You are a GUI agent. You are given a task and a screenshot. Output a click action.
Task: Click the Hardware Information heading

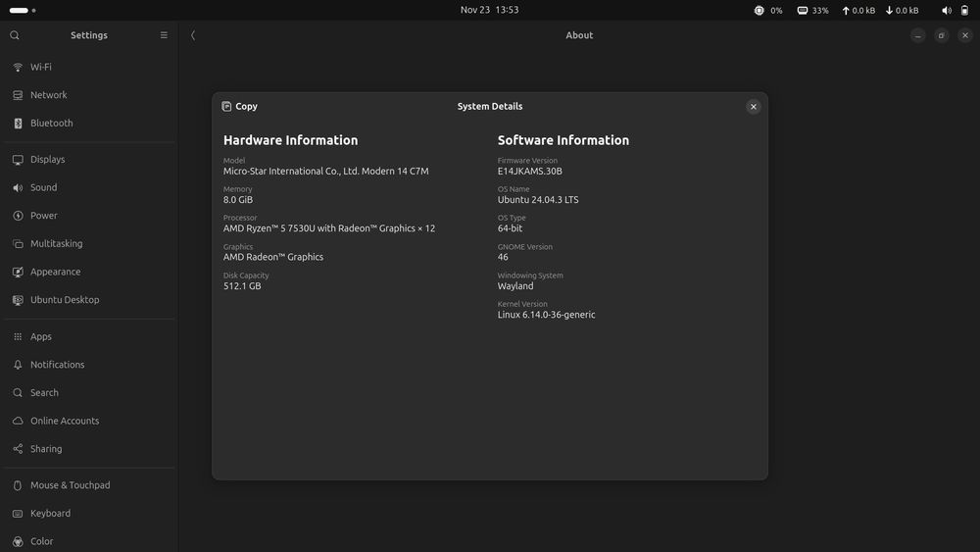click(x=291, y=140)
